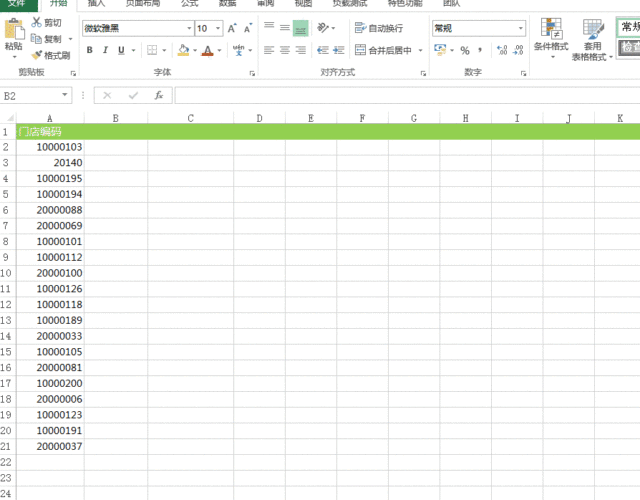This screenshot has height=500, width=640.
Task: Open number format dropdown 常规
Action: [520, 28]
